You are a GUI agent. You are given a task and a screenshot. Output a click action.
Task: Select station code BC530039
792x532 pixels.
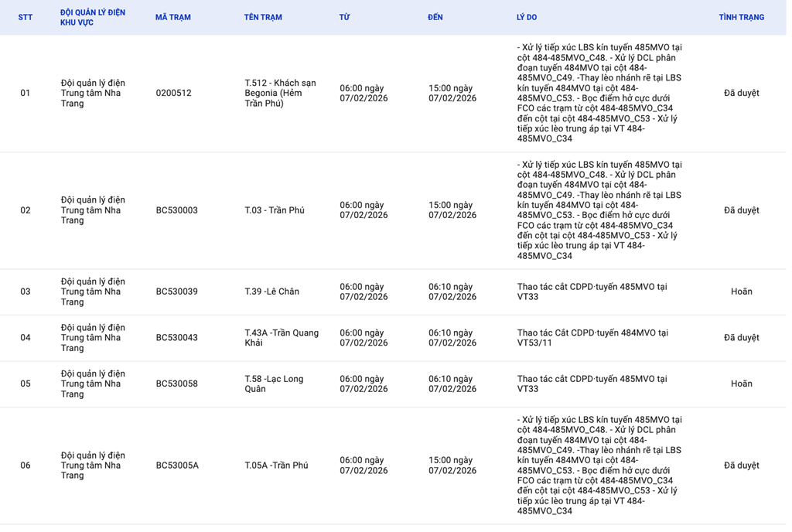click(x=176, y=292)
